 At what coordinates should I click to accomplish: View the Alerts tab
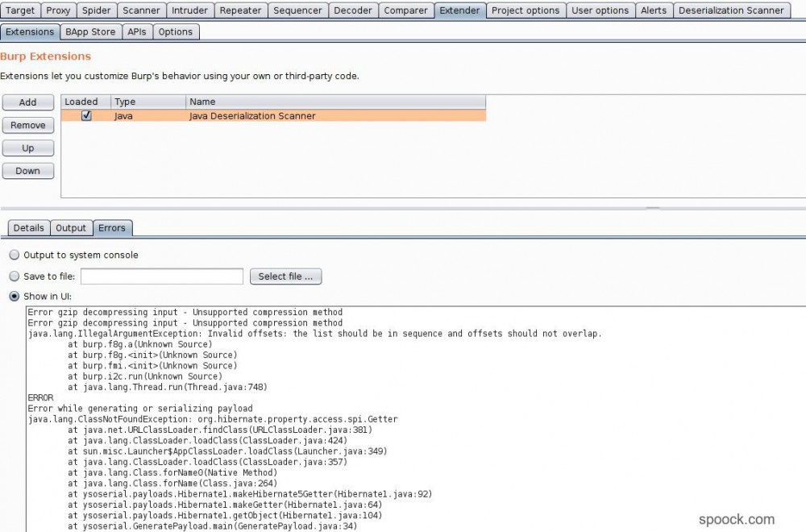point(654,10)
